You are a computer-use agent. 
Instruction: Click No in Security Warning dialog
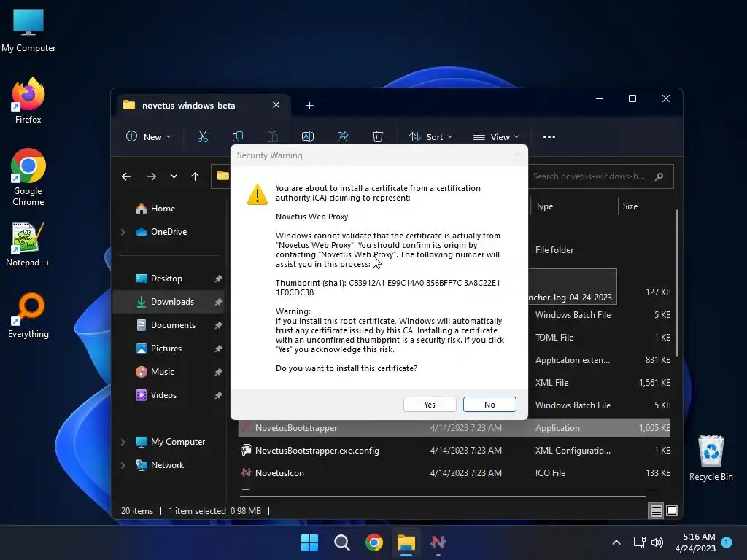(489, 404)
